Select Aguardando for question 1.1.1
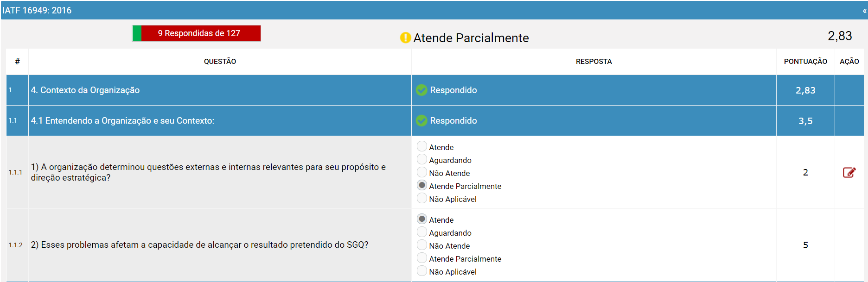Image resolution: width=868 pixels, height=282 pixels. pyautogui.click(x=421, y=159)
